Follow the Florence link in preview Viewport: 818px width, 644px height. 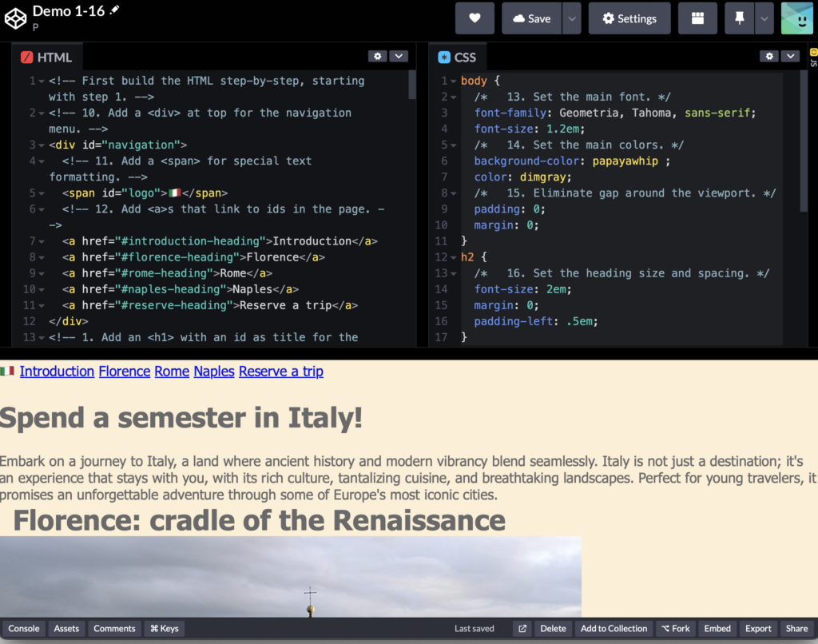click(124, 371)
